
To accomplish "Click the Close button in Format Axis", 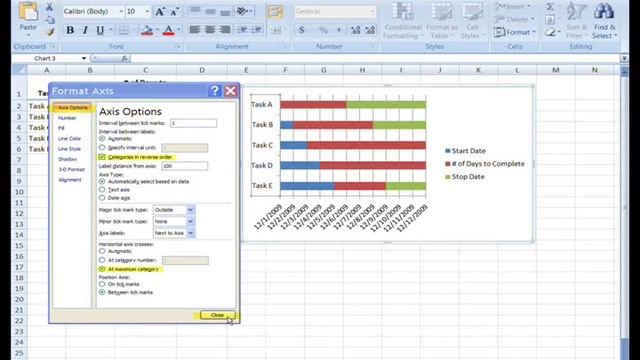I will [218, 315].
